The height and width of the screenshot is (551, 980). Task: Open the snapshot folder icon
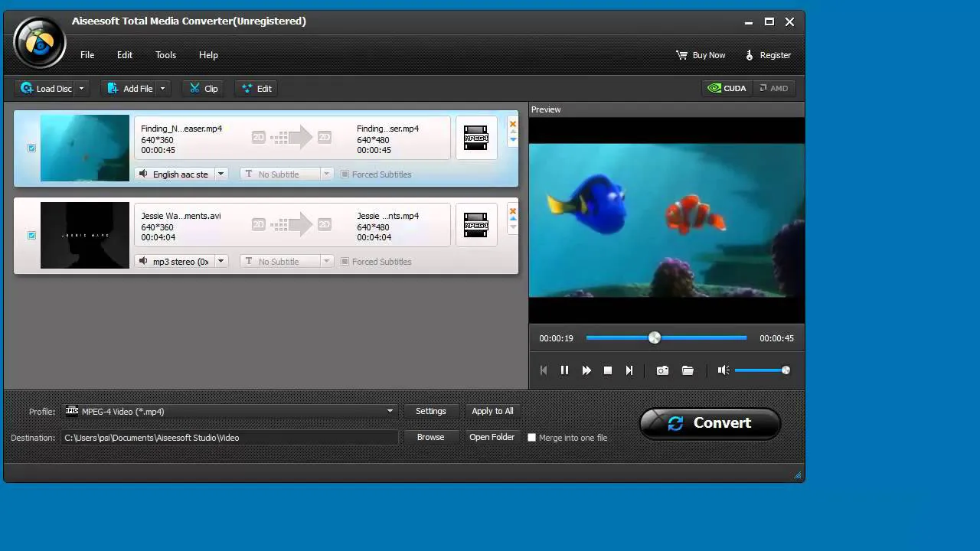tap(688, 370)
